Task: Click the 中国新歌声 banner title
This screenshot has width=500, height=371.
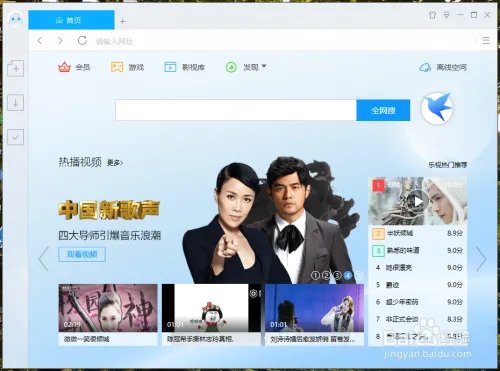Action: click(x=109, y=210)
